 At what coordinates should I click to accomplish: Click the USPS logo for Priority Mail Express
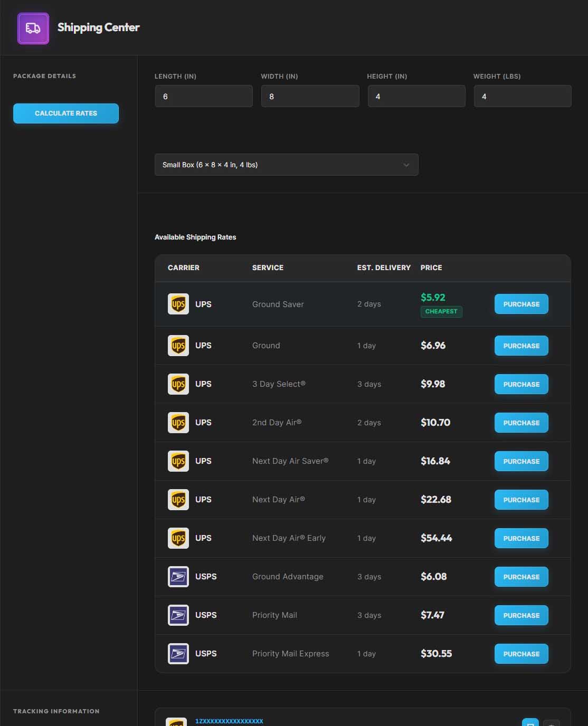pyautogui.click(x=178, y=654)
